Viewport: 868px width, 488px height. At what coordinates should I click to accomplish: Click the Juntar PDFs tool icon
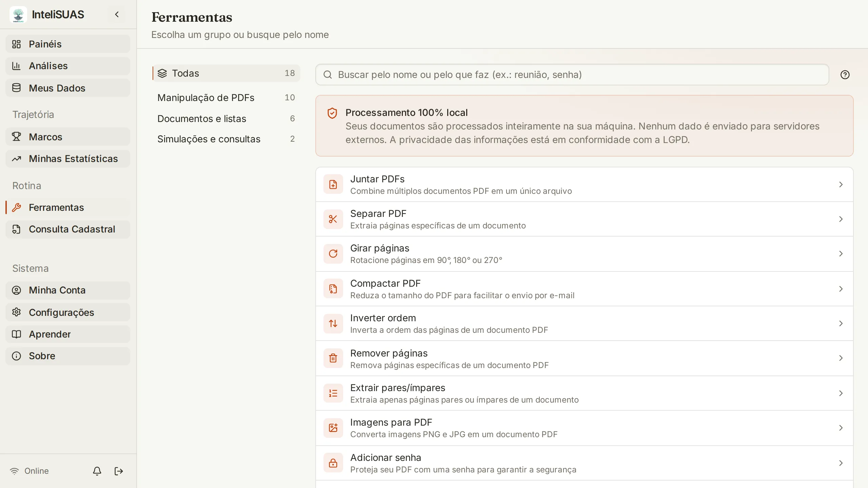(333, 184)
